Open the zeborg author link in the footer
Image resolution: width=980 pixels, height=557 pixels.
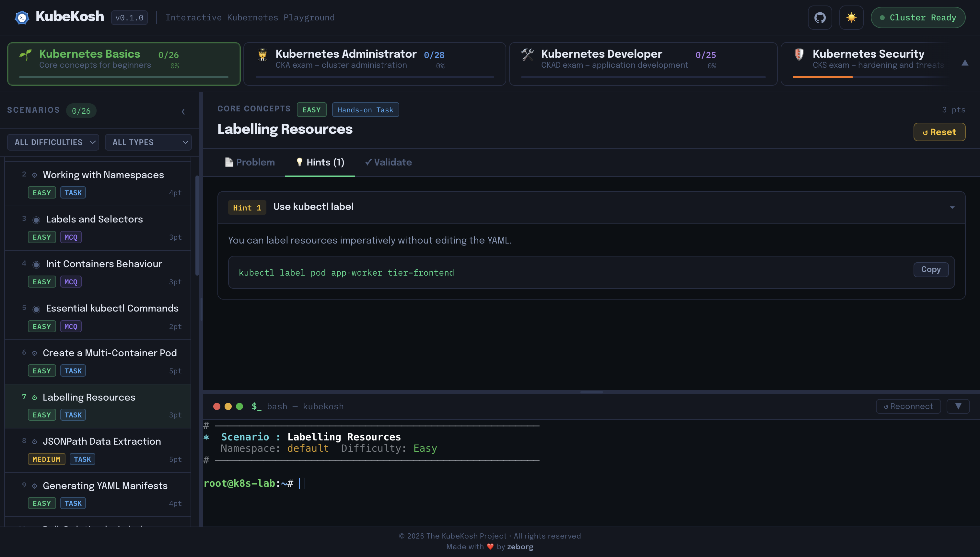pos(520,547)
